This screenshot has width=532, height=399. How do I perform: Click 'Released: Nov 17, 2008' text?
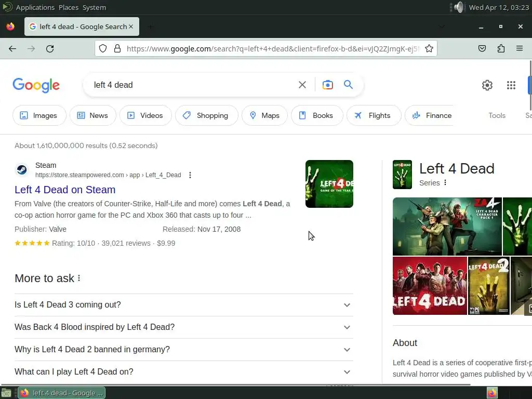(x=202, y=229)
